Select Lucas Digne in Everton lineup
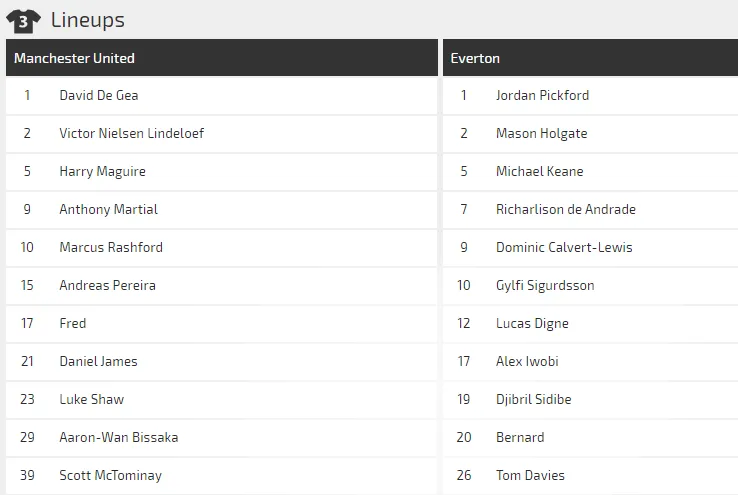 click(532, 324)
